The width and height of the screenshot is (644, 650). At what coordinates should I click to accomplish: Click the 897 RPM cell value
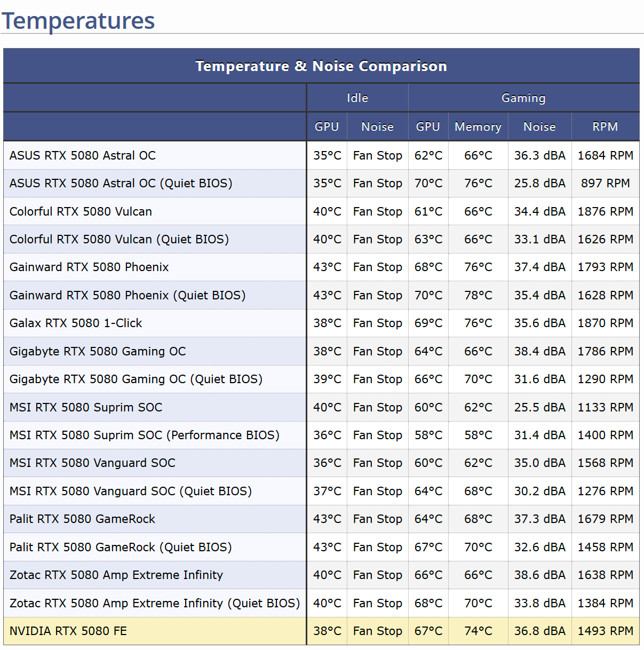(x=605, y=184)
